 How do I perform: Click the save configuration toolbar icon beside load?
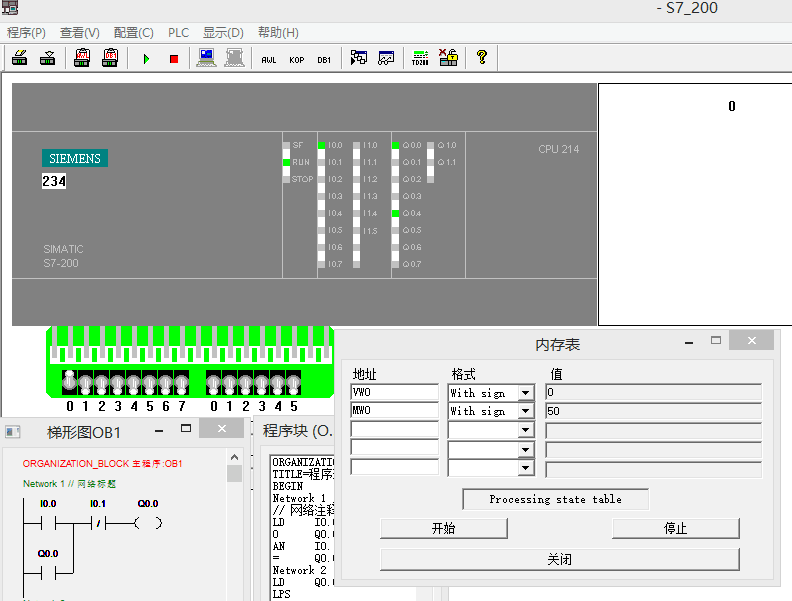coord(47,58)
